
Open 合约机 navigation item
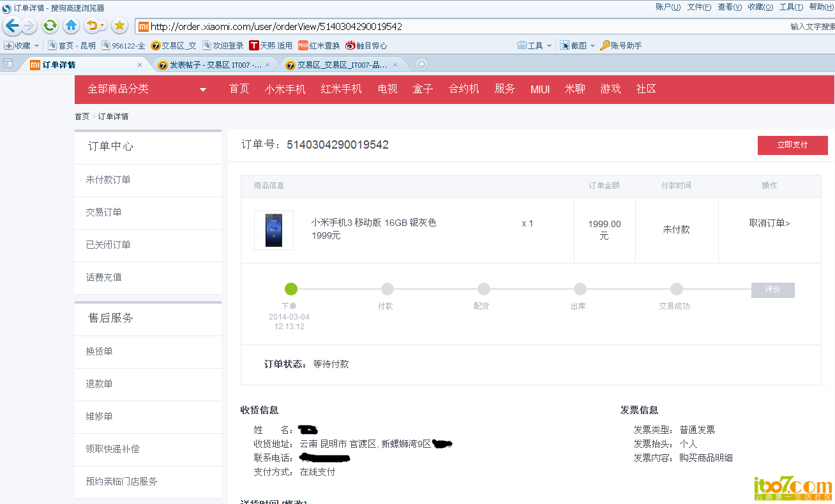pyautogui.click(x=464, y=89)
